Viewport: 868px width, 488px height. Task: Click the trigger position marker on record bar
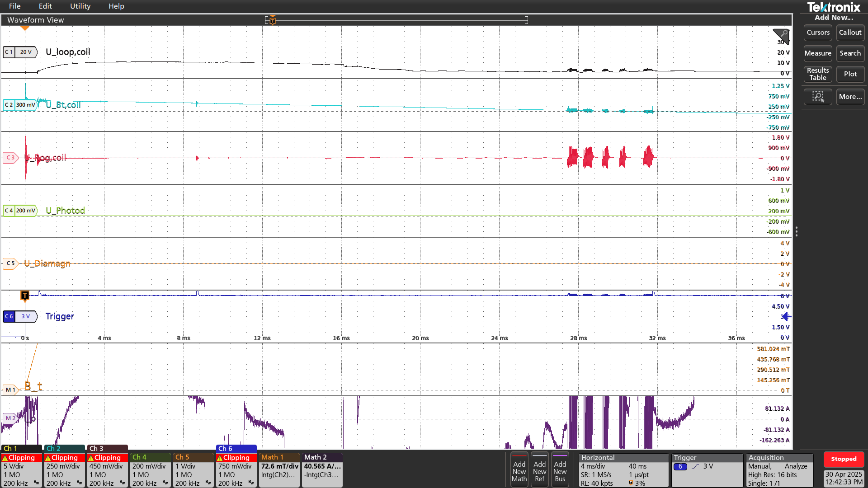click(273, 20)
